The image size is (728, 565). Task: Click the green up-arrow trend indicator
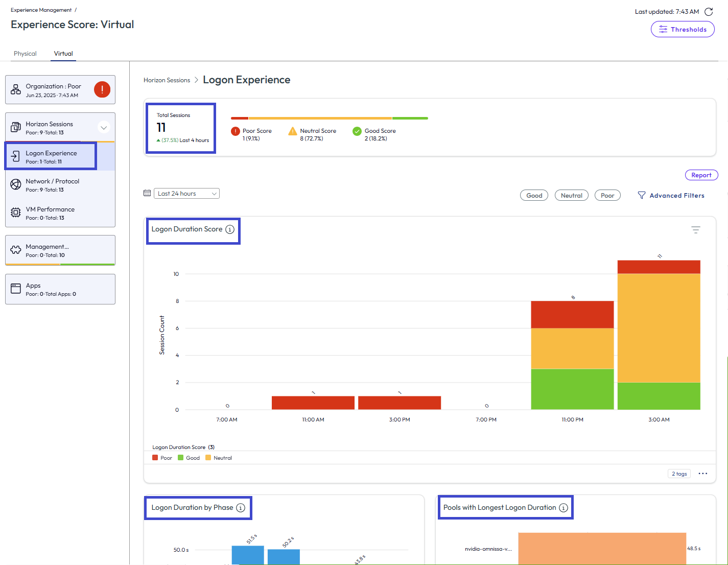[158, 140]
